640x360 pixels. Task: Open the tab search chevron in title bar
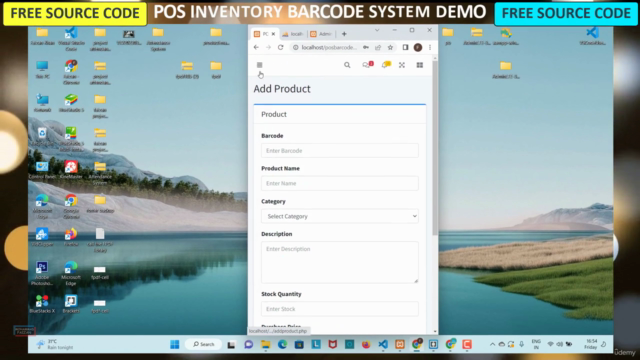click(377, 30)
